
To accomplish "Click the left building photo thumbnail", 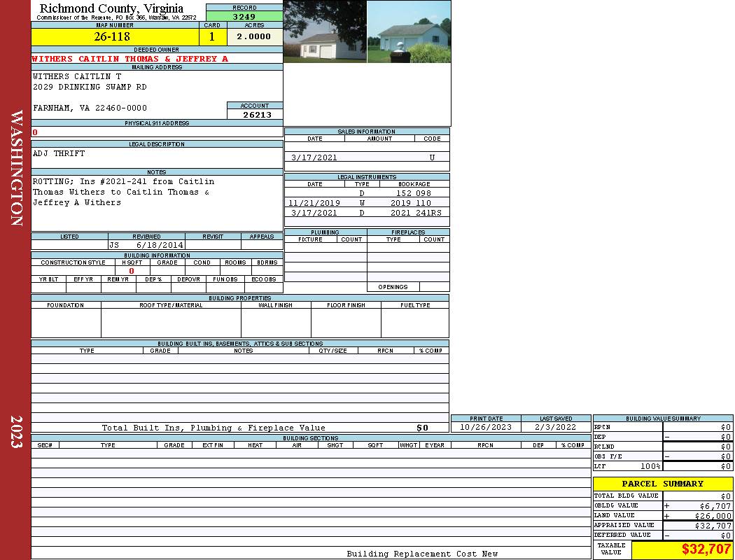I will tap(325, 31).
